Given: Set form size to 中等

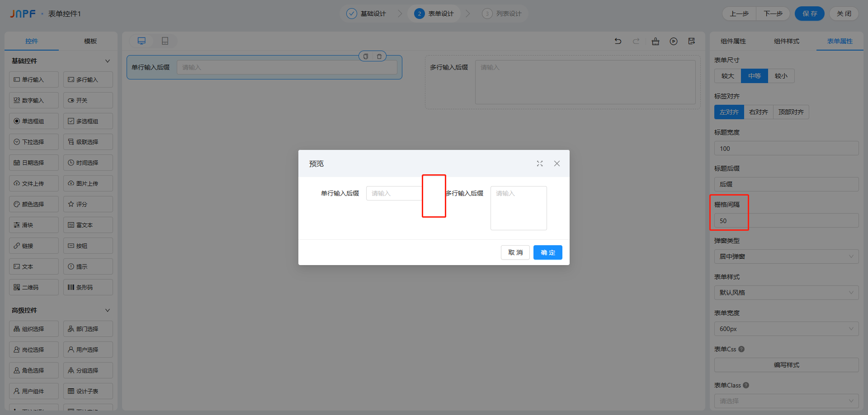Looking at the screenshot, I should coord(755,76).
